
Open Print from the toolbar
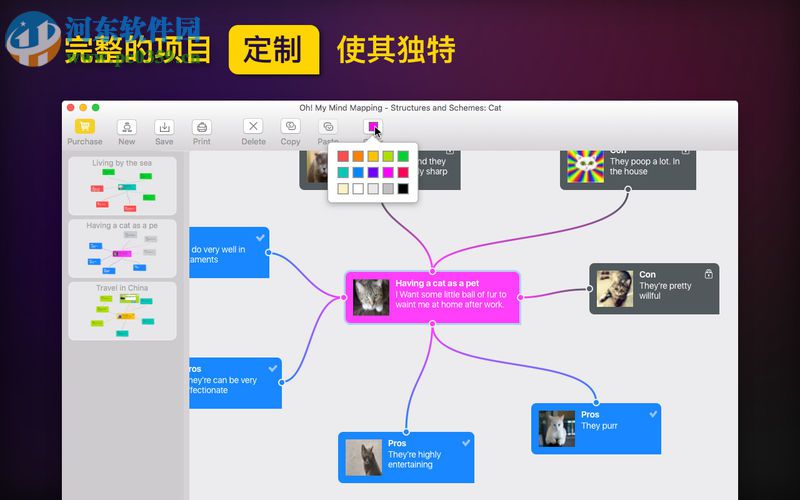click(202, 127)
